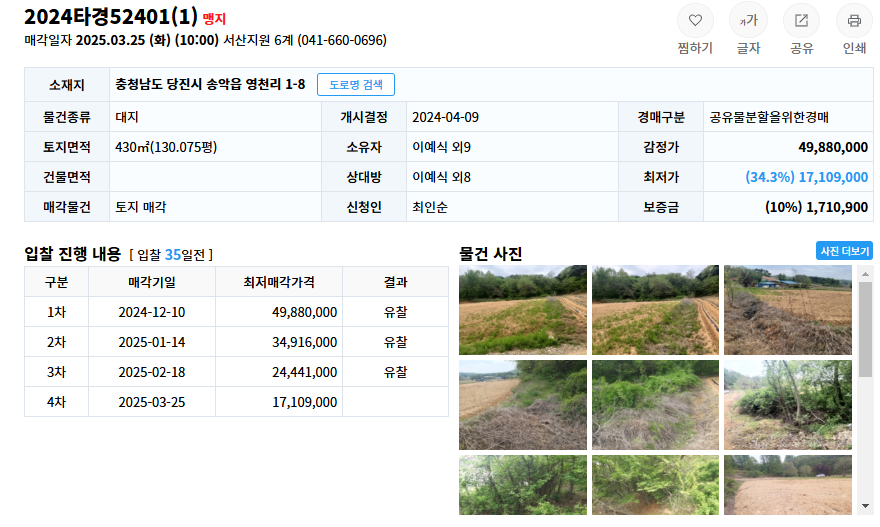Click minimum price (34.3%) 17,109,000

click(806, 177)
